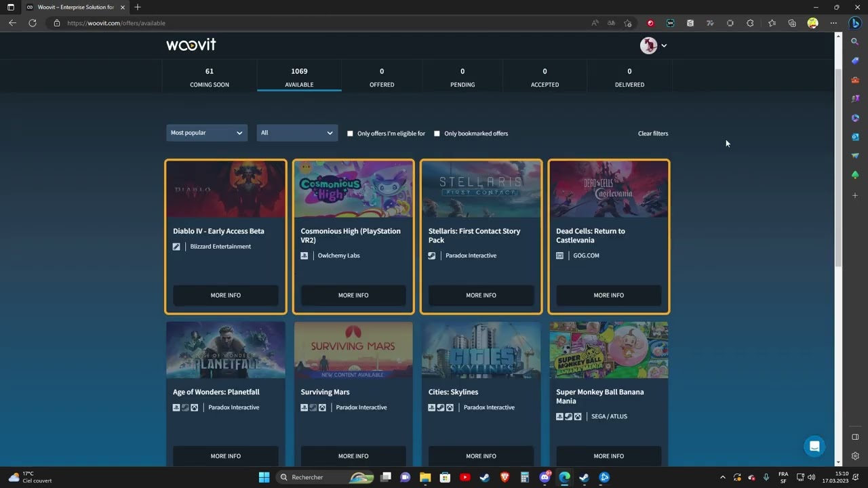Screen dimensions: 868x488
Task: Open the Favorites list icon
Action: 772,23
